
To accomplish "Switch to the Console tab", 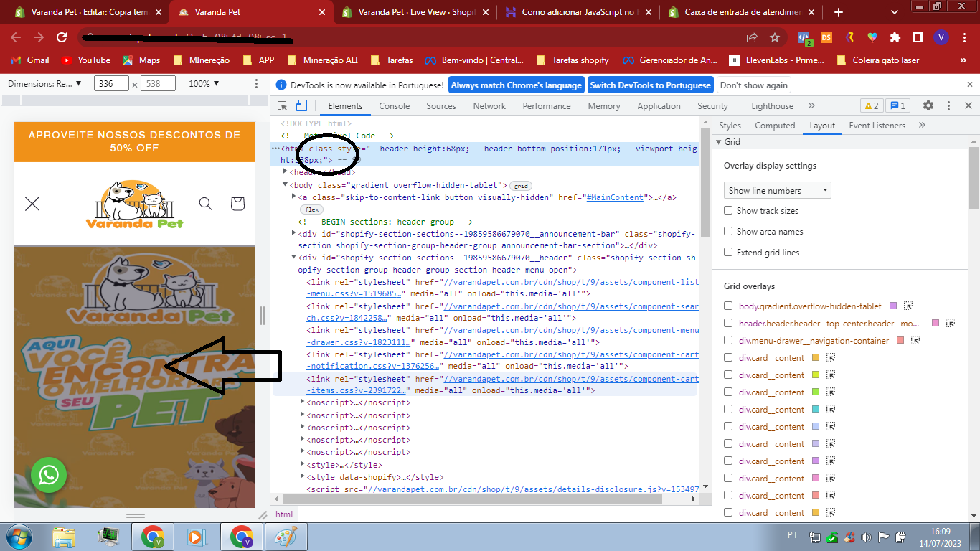I will (x=394, y=106).
